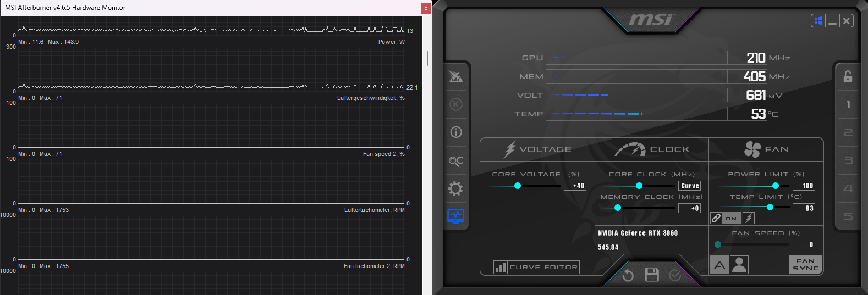Toggle FAN SYNC
Viewport: 868px width, 295px height.
[806, 265]
